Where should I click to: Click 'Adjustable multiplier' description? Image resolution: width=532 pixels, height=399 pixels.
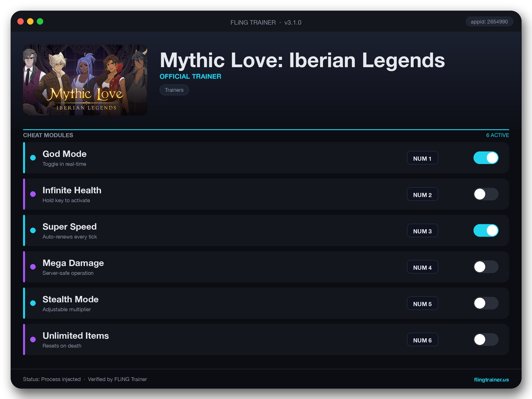pos(67,309)
